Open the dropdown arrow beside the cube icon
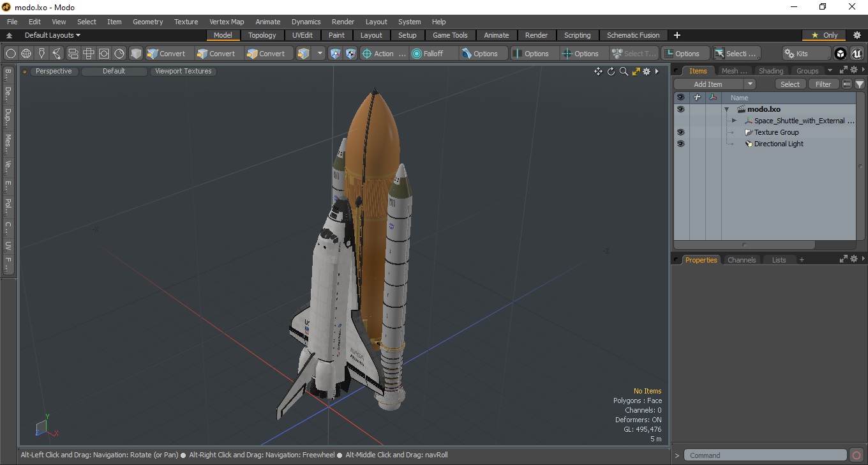This screenshot has width=868, height=465. pyautogui.click(x=320, y=54)
